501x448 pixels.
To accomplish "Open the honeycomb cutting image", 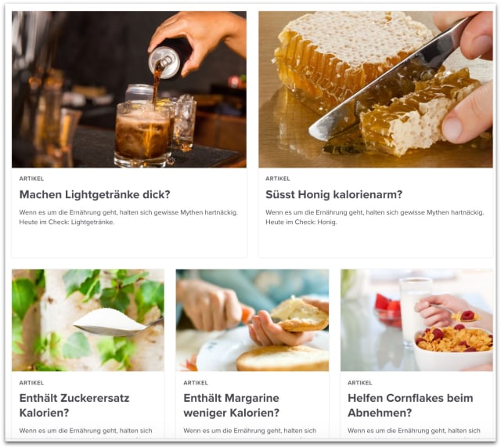I will 376,89.
